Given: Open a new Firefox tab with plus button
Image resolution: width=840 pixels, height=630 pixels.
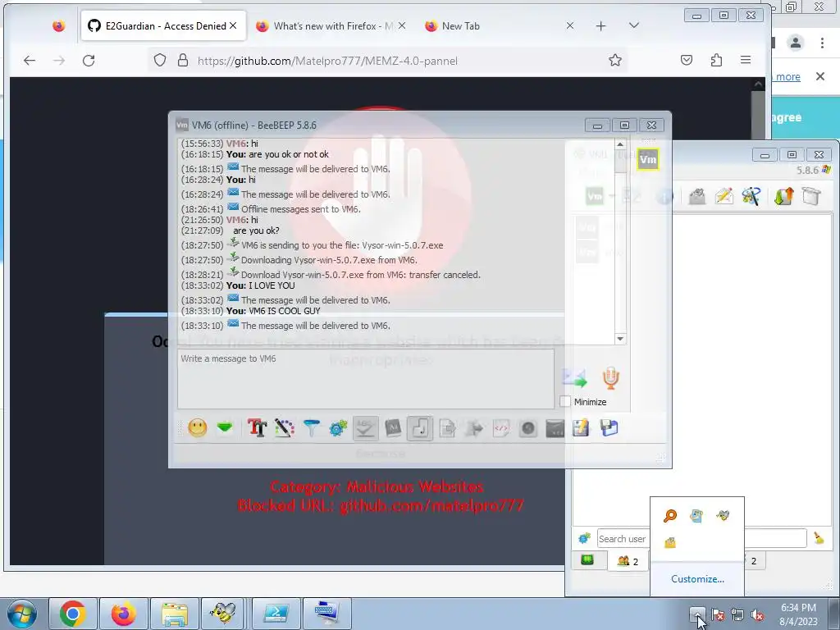Looking at the screenshot, I should click(x=600, y=25).
